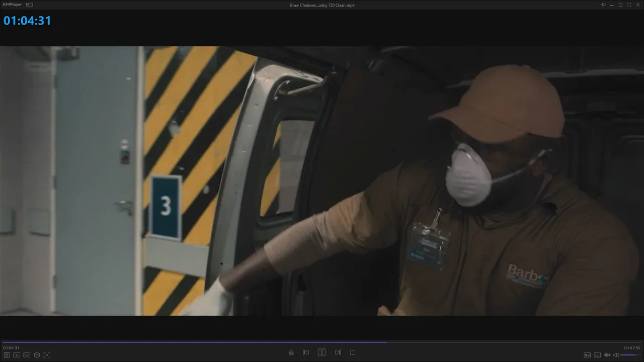Mute the audio with speaker icon
This screenshot has width=644, height=362.
point(616,355)
